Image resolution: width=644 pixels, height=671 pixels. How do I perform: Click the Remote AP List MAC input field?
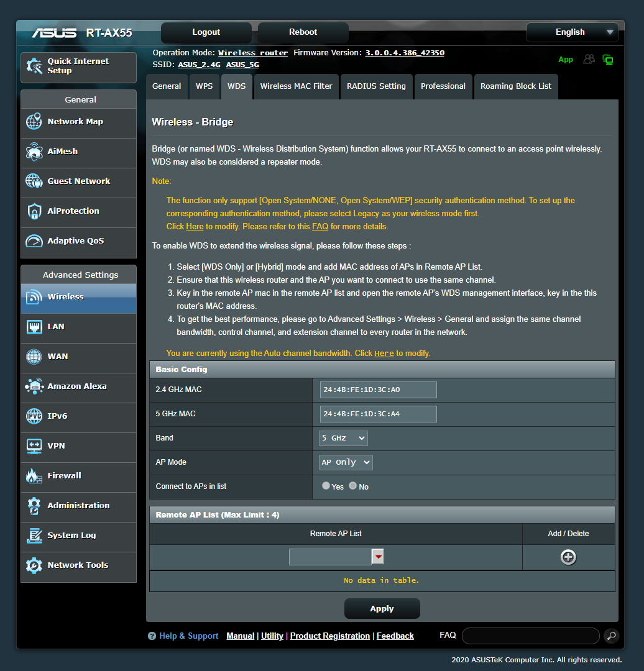330,557
